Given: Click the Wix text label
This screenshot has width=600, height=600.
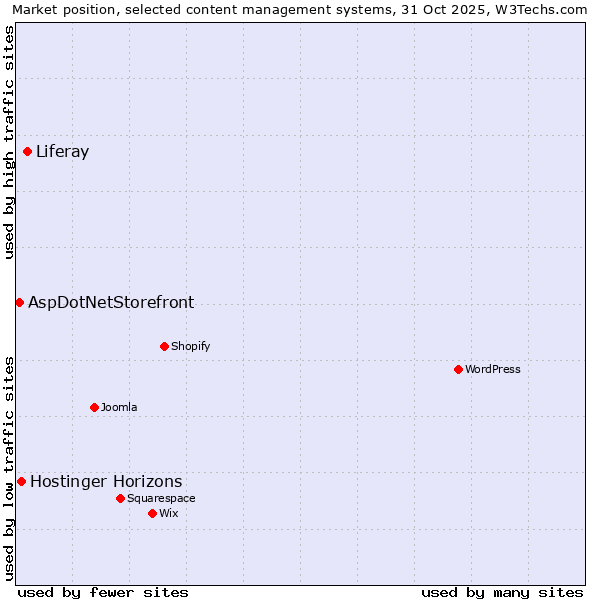Looking at the screenshot, I should 168,513.
